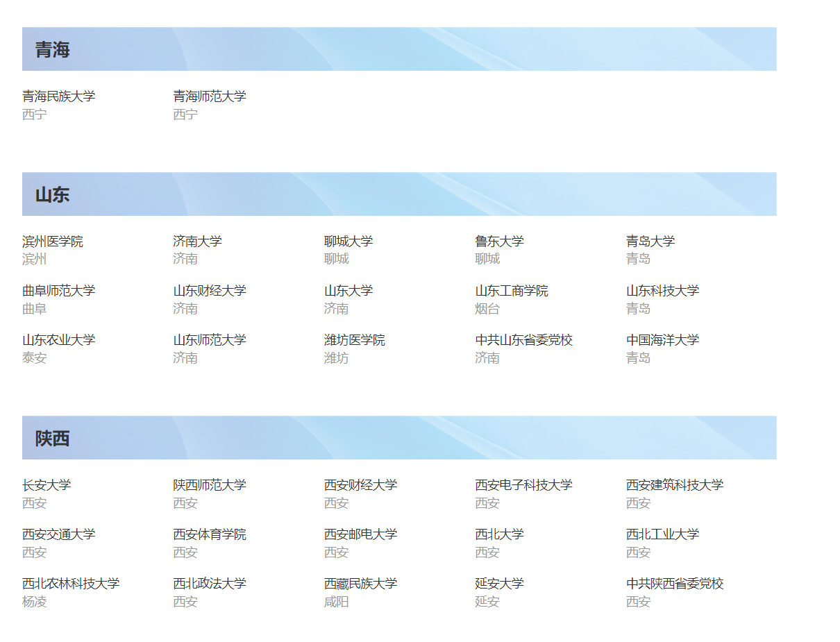Open the 济南大学 link

point(198,241)
